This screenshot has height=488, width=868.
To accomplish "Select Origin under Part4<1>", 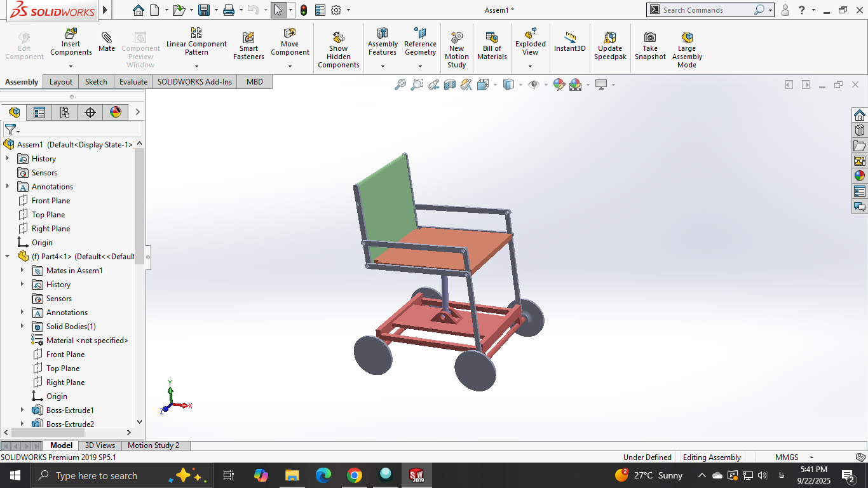I will click(57, 396).
